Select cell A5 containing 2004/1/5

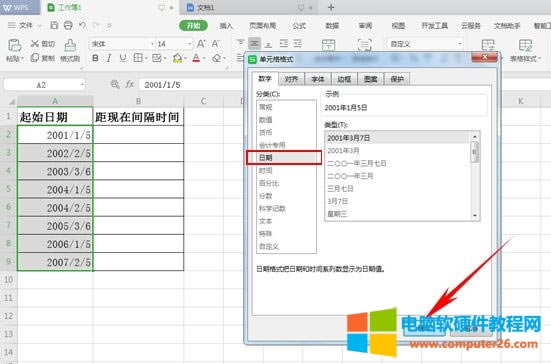[x=55, y=189]
